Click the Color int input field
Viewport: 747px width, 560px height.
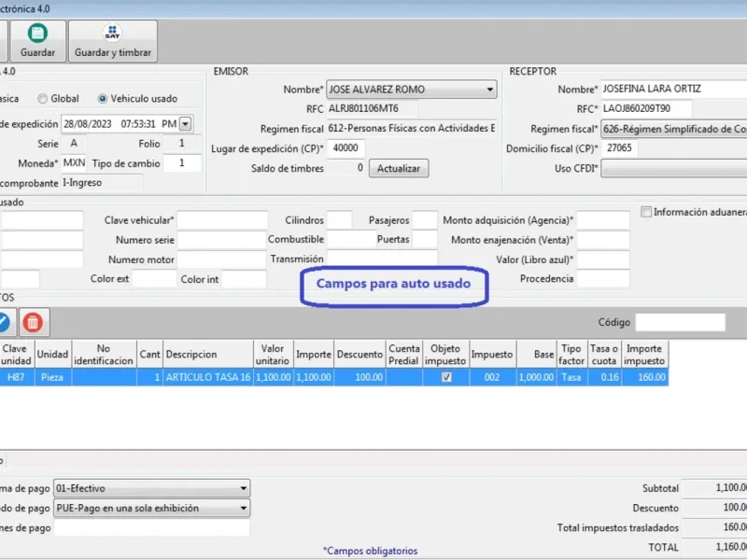click(x=244, y=279)
